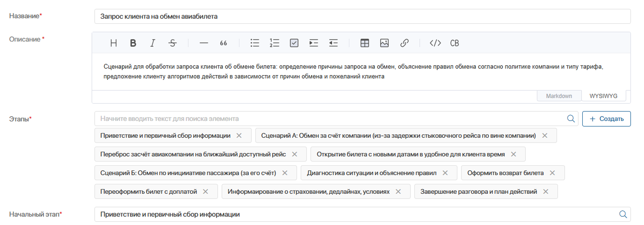Click into the description text area
This screenshot has width=644, height=225.
(x=361, y=71)
